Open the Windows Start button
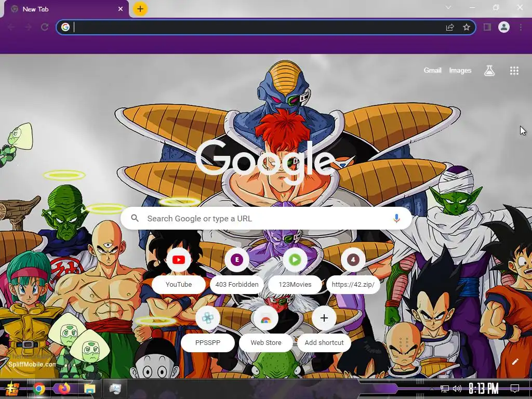Image resolution: width=532 pixels, height=399 pixels. (x=12, y=389)
